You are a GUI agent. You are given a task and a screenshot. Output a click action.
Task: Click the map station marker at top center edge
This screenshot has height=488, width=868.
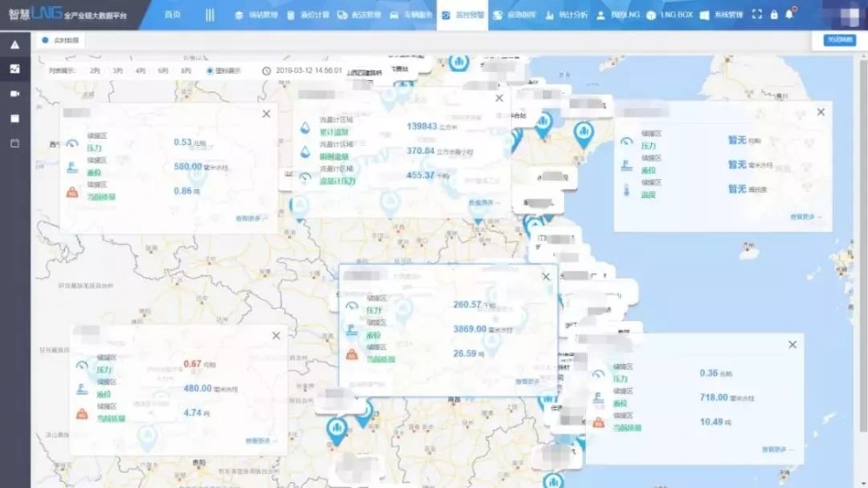458,62
